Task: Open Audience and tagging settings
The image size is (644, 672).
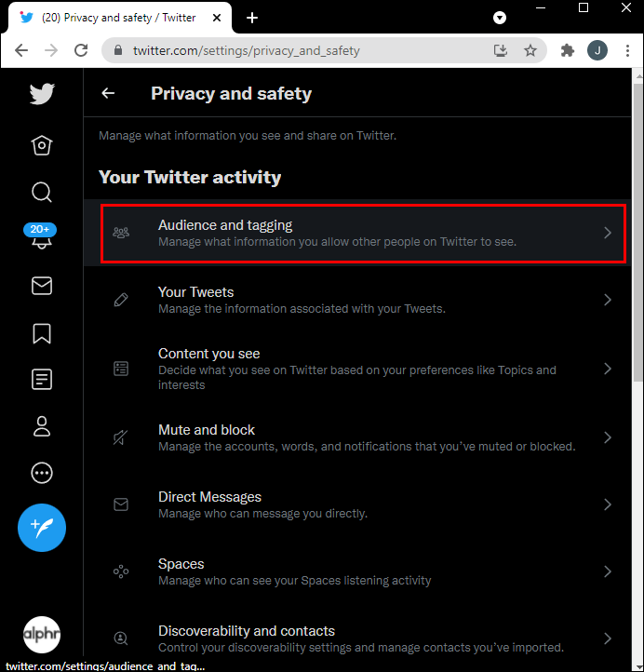Action: tap(363, 233)
